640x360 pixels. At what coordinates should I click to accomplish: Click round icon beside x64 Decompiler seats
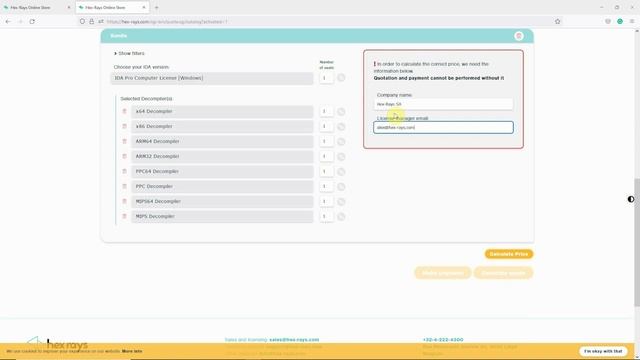(x=341, y=111)
